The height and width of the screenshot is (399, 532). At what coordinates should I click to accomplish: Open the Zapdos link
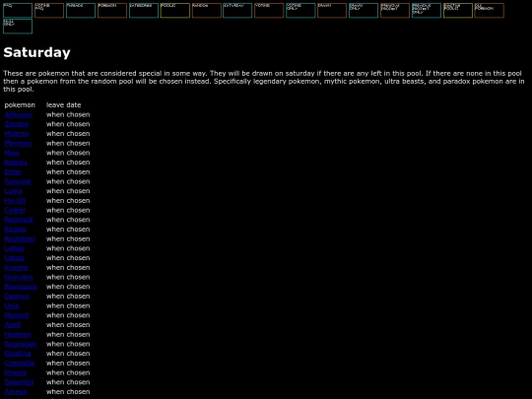[17, 124]
